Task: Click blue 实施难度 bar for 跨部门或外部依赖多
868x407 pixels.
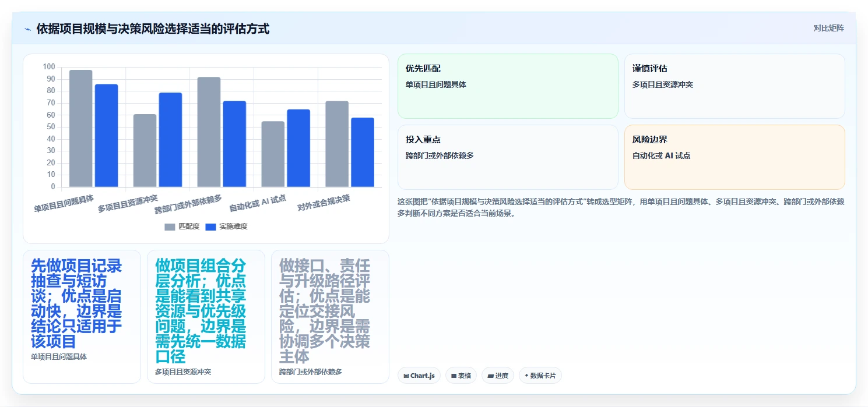Action: coord(235,144)
